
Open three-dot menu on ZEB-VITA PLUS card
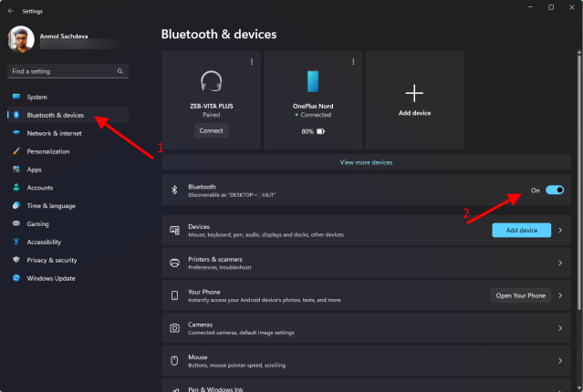click(252, 61)
